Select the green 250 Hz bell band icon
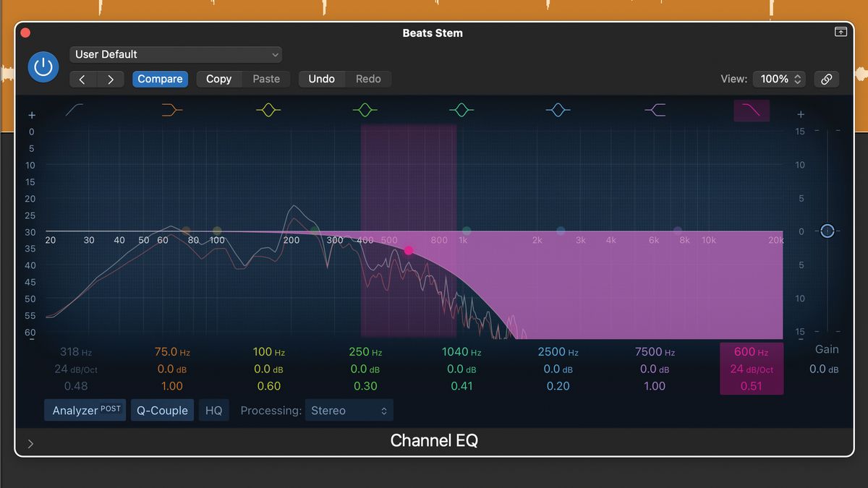 [x=365, y=110]
